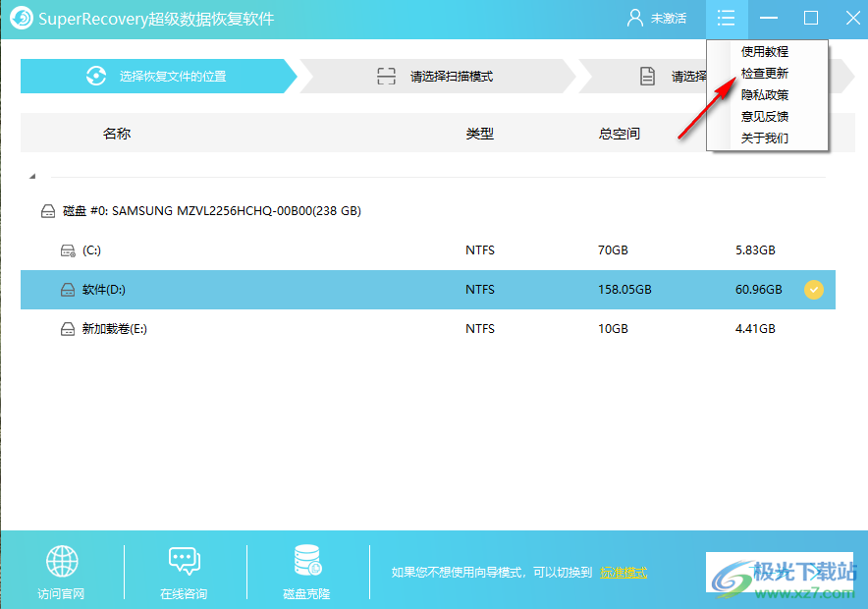The width and height of the screenshot is (868, 609).
Task: Click the 软件(D:) drive icon
Action: pyautogui.click(x=68, y=290)
